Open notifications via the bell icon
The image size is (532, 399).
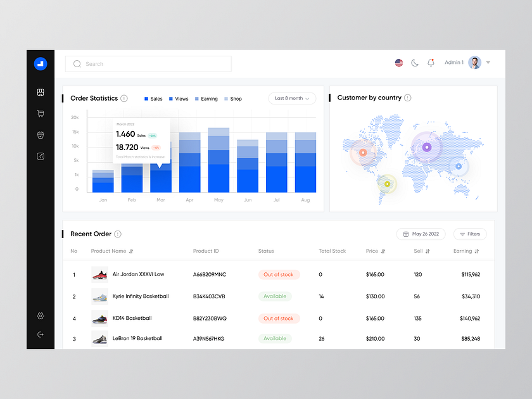(431, 62)
